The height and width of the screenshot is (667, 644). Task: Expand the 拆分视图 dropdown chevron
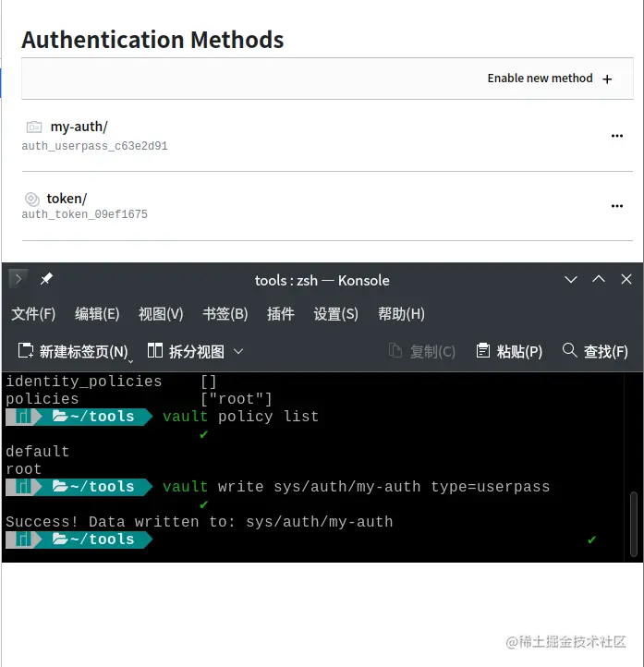[238, 352]
